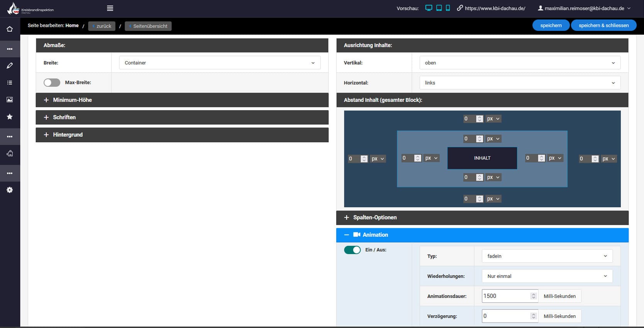Open the Vertikal alignment dropdown
644x328 pixels.
point(520,63)
